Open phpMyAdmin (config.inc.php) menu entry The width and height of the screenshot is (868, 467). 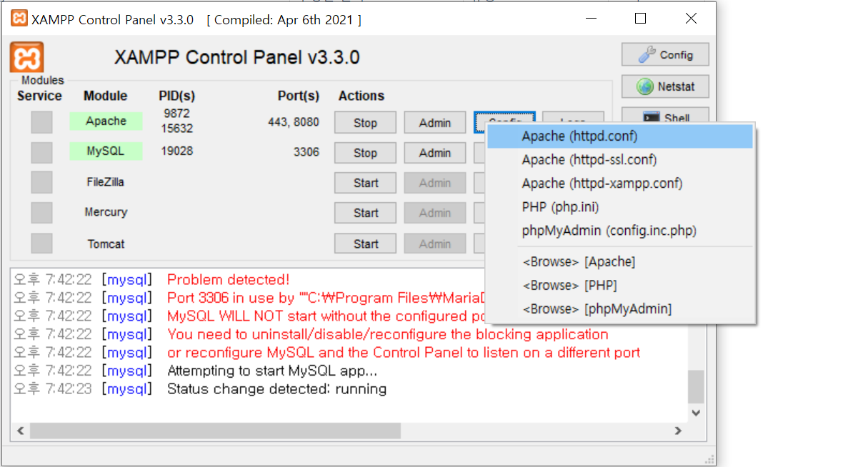tap(620, 230)
